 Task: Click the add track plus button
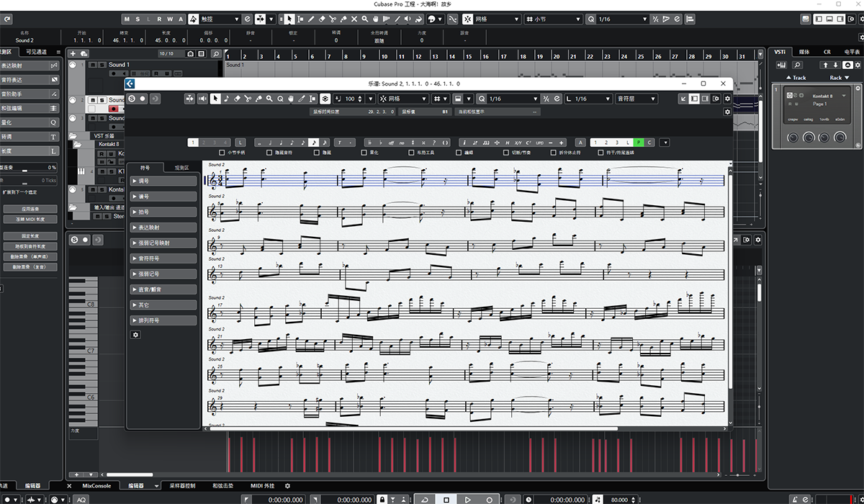click(x=73, y=53)
